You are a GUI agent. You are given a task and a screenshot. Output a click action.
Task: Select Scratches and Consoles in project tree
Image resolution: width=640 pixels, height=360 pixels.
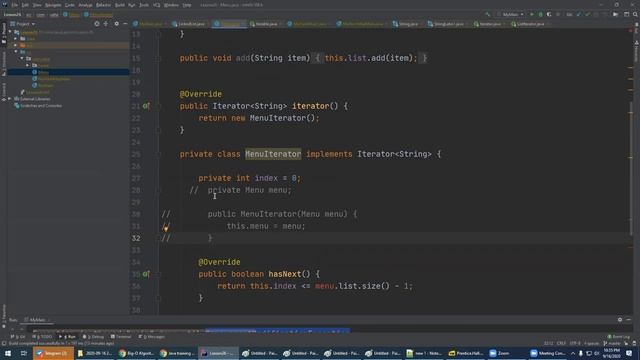[x=41, y=106]
